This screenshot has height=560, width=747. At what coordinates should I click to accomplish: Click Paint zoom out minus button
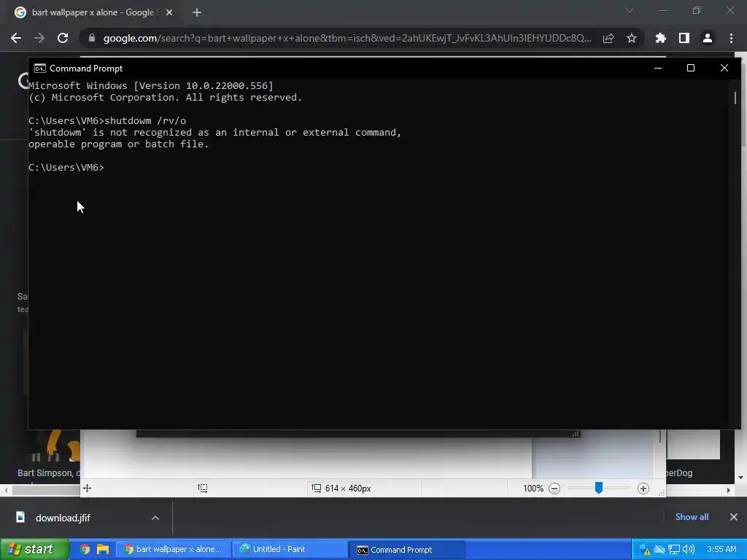coord(554,489)
